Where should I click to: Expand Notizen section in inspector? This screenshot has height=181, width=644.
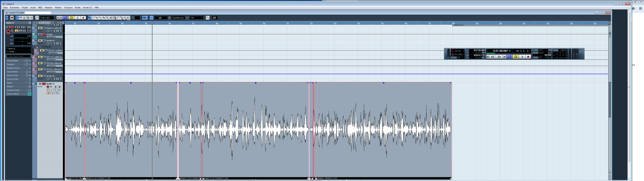click(x=19, y=86)
